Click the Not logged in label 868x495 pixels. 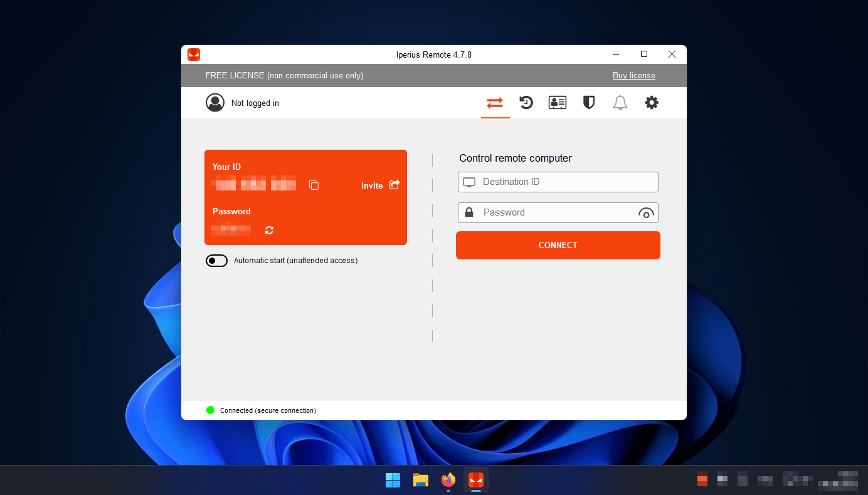point(255,103)
